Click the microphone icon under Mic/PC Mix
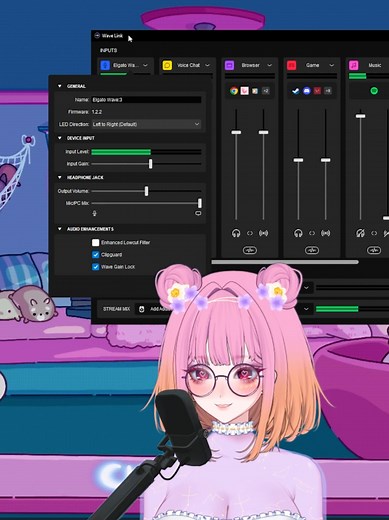Screen dimensions: 389x520 (x=94, y=213)
